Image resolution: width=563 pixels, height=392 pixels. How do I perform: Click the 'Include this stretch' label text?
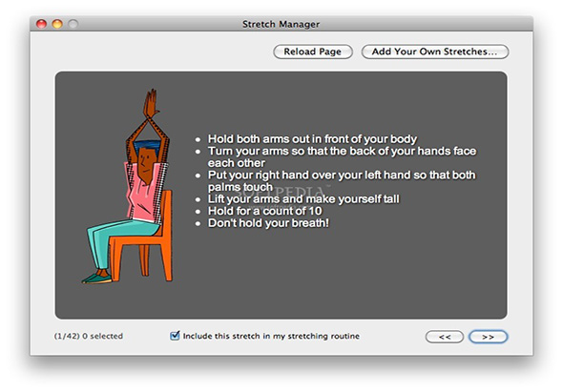pos(271,336)
